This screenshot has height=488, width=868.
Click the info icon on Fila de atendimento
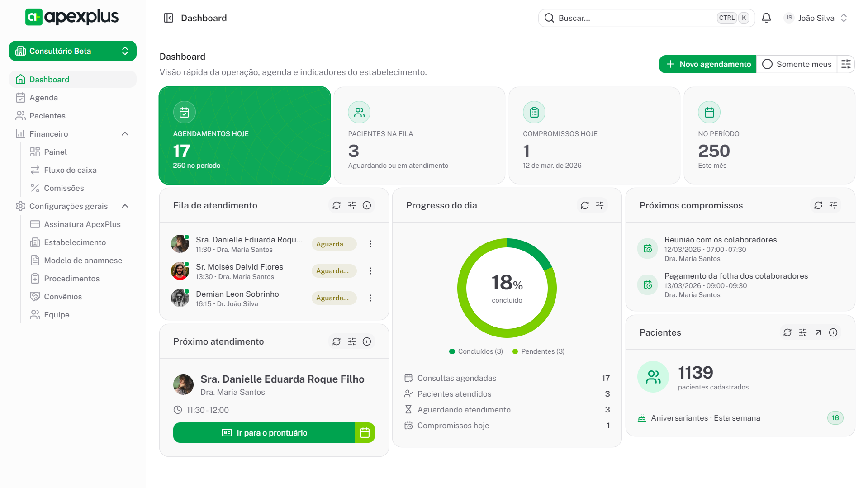[367, 205]
